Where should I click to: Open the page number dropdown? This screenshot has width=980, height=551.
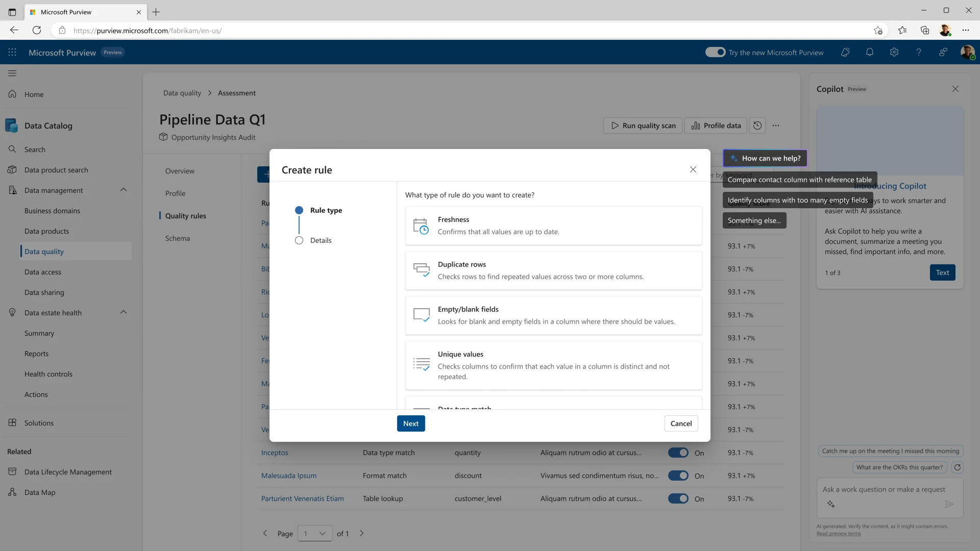315,534
